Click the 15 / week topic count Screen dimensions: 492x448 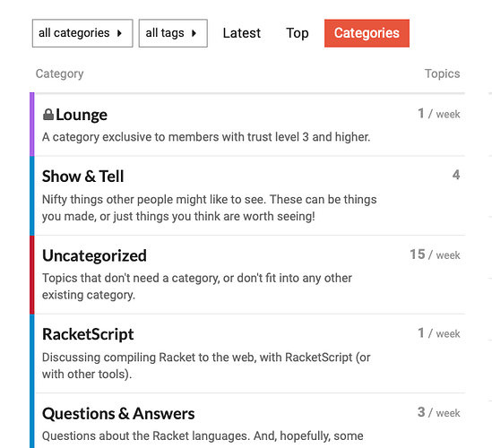[x=435, y=254]
